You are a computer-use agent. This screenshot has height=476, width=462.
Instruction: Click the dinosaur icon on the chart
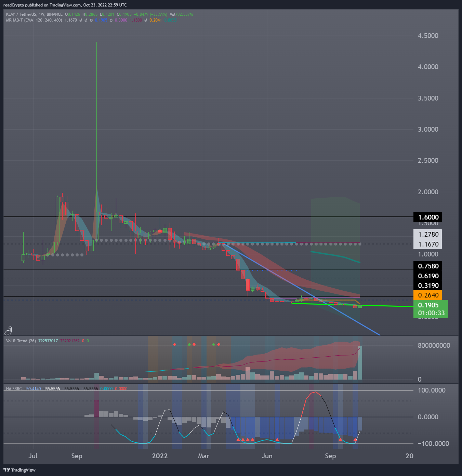pos(8,331)
